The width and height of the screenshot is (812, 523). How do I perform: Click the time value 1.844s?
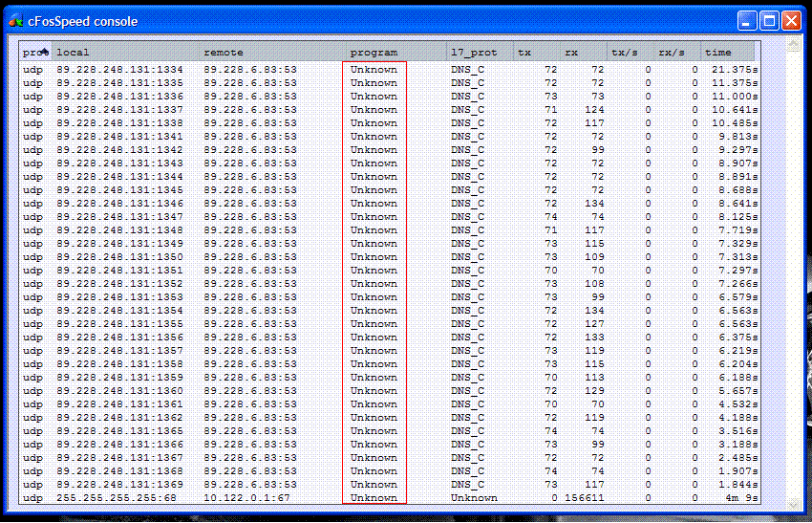738,485
